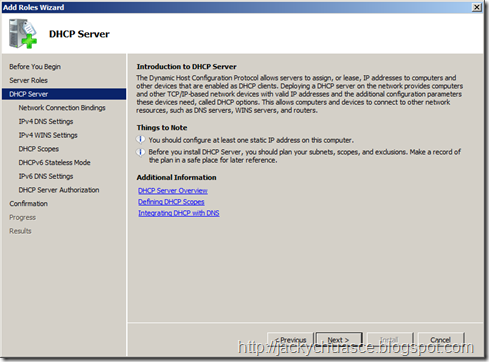The width and height of the screenshot is (489, 362).
Task: Click the Things to Note heading
Action: pyautogui.click(x=162, y=128)
